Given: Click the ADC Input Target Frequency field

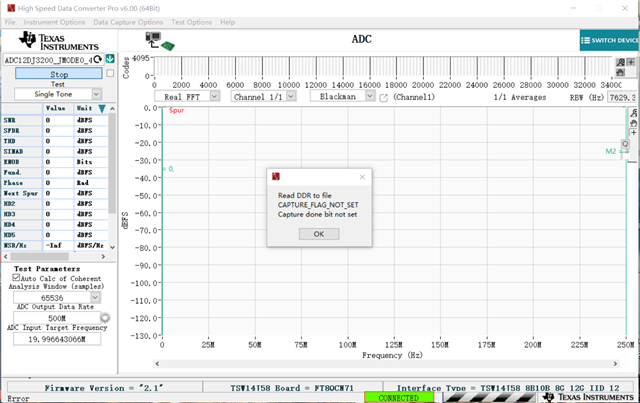Looking at the screenshot, I should tap(57, 339).
